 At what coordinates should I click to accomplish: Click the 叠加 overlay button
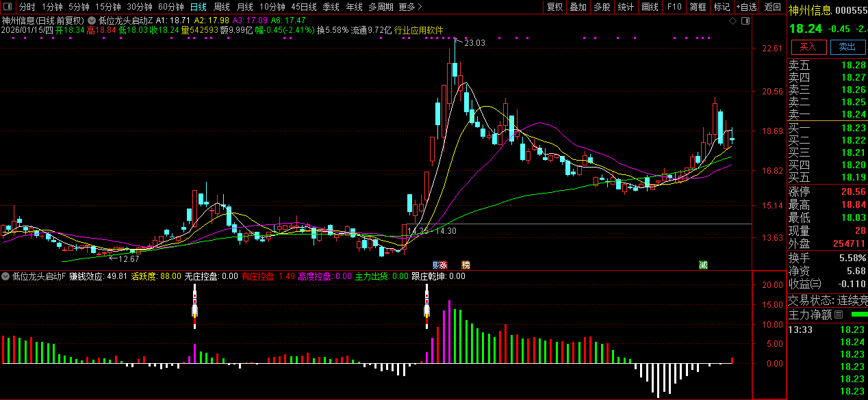[578, 7]
